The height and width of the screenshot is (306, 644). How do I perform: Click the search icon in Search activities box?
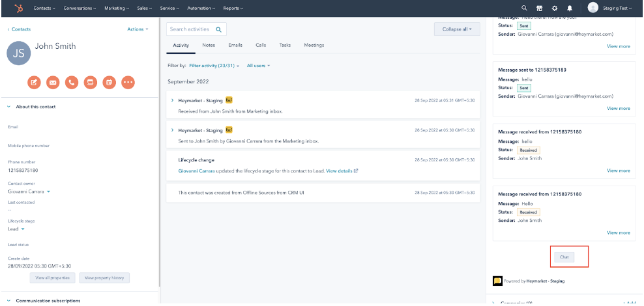click(x=219, y=29)
